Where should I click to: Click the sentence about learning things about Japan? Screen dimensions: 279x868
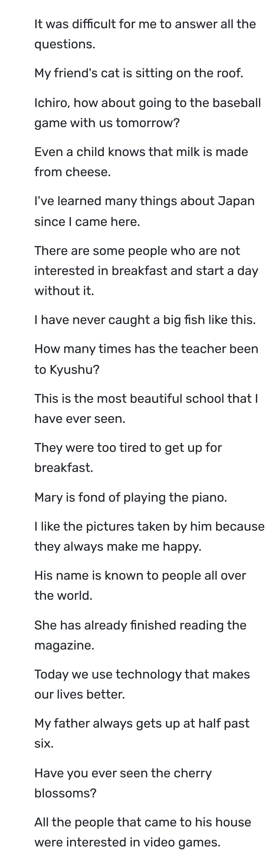tap(144, 211)
